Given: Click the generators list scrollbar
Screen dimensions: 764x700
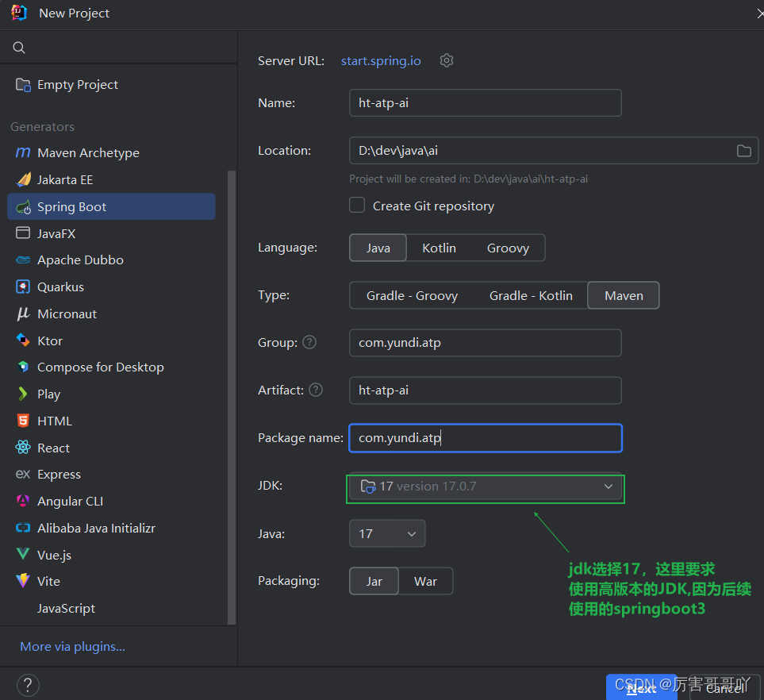Looking at the screenshot, I should [x=232, y=397].
